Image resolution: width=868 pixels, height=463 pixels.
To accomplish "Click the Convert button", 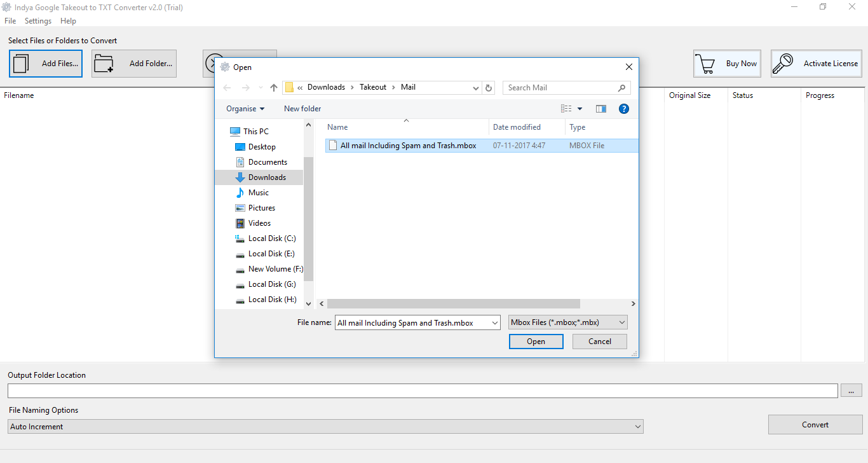I will pyautogui.click(x=815, y=425).
